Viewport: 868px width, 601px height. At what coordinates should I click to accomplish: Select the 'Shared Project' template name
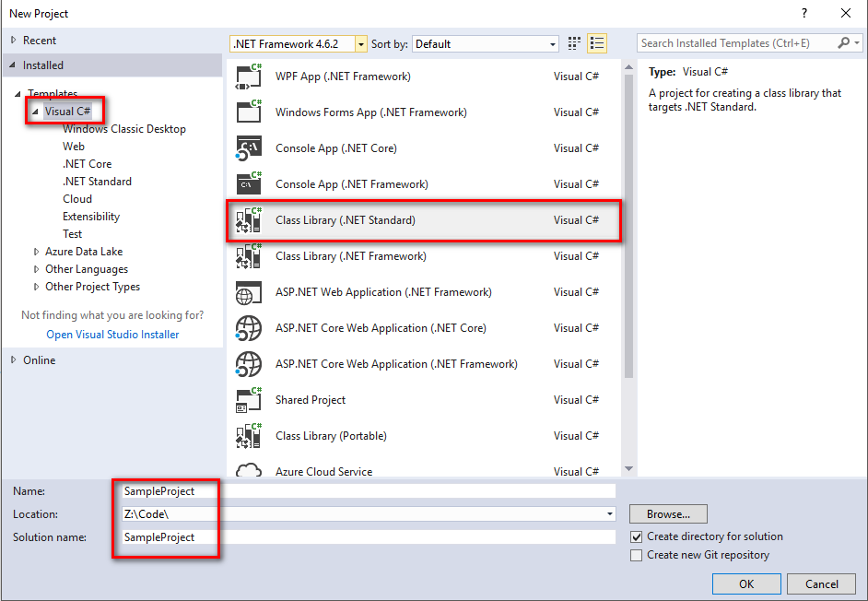coord(310,400)
